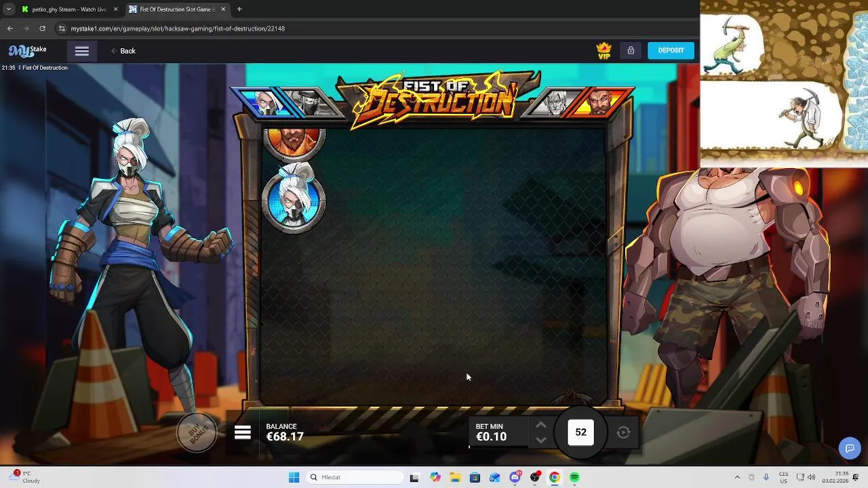Image resolution: width=868 pixels, height=488 pixels.
Task: Close the Fist Of Destruction tab
Action: pyautogui.click(x=223, y=9)
